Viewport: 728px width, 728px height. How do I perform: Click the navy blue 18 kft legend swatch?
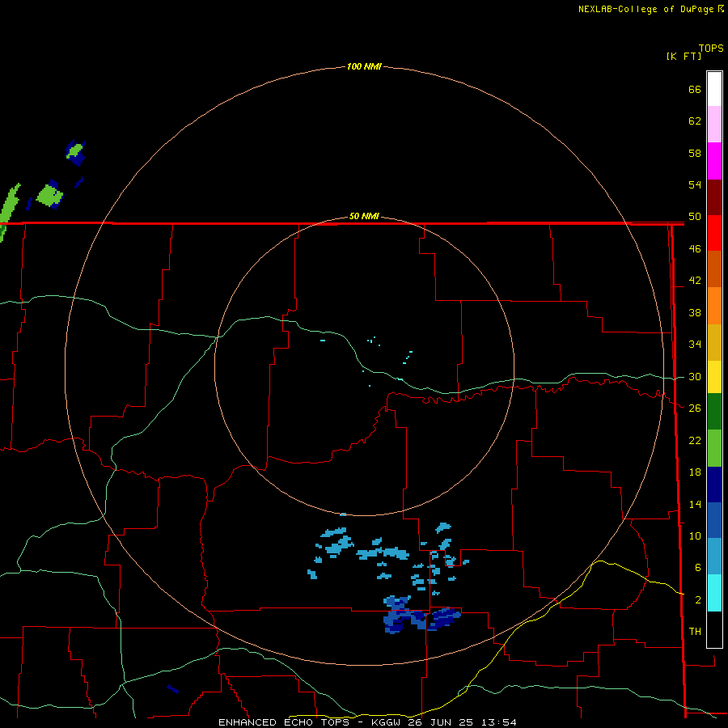tap(714, 485)
